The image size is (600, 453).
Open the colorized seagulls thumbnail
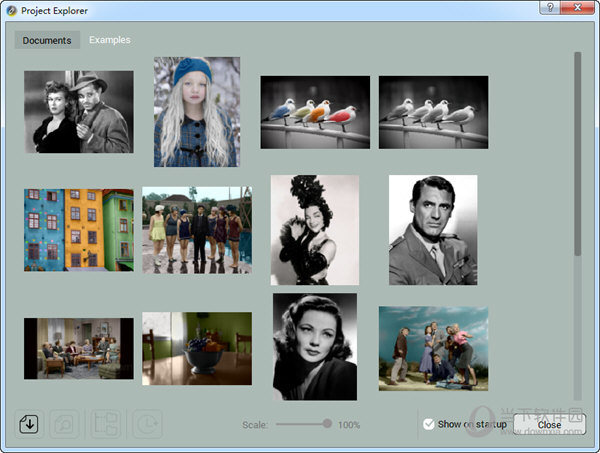315,112
